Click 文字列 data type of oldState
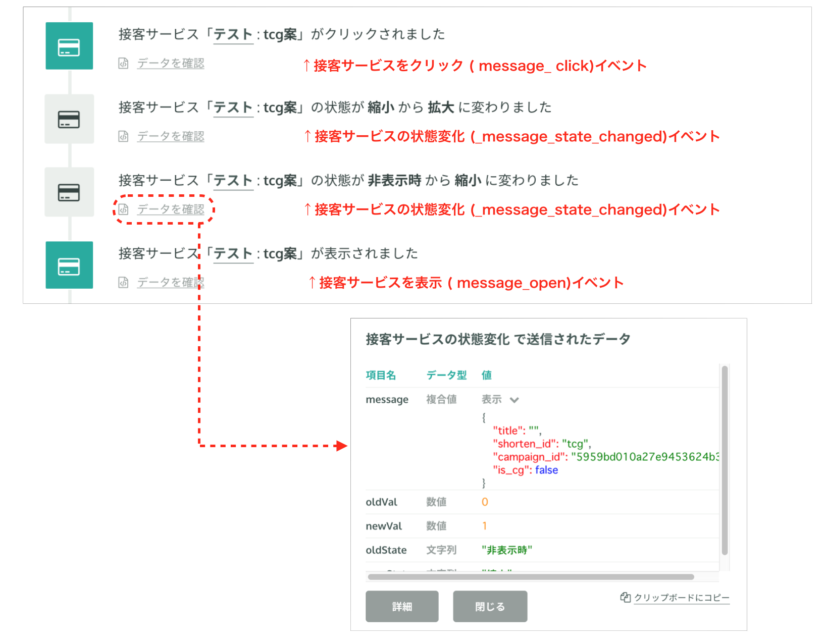Screen dimensions: 824x644 pos(441,550)
